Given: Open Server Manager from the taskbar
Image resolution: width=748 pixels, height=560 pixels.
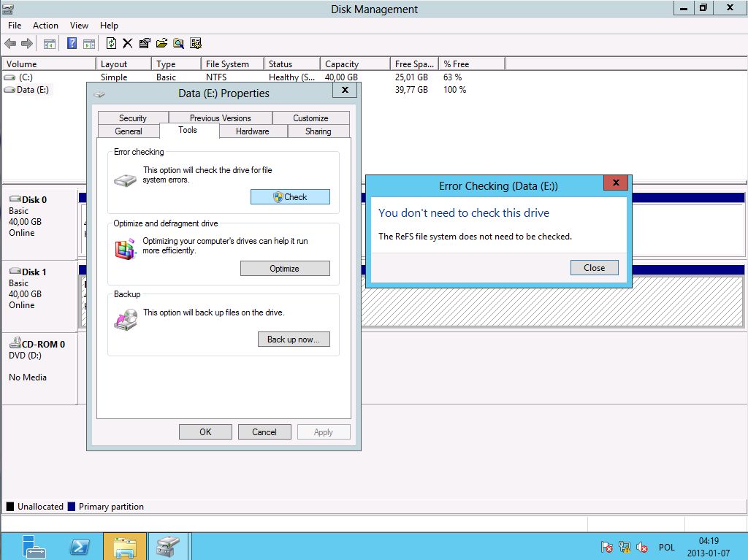Looking at the screenshot, I should [34, 547].
